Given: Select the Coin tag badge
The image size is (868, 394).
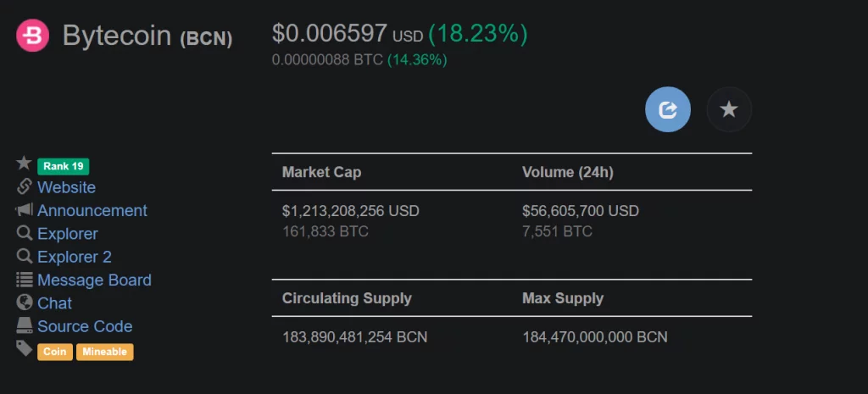Looking at the screenshot, I should [55, 352].
